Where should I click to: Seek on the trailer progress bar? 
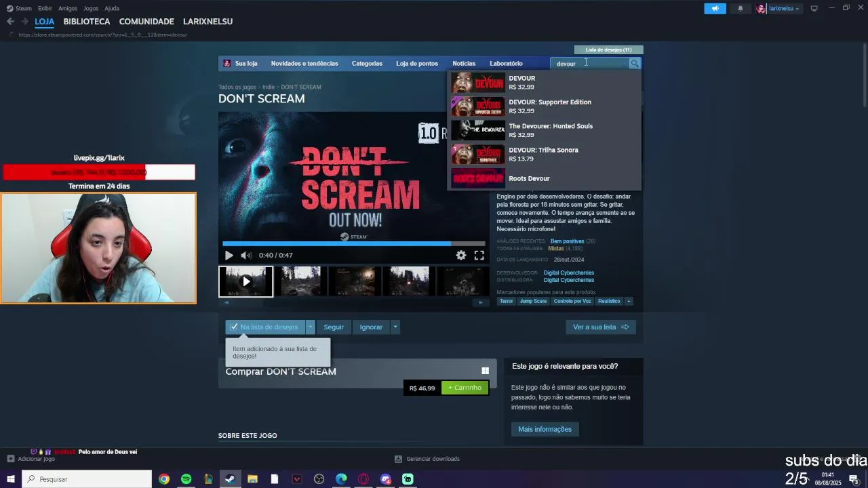[x=354, y=243]
